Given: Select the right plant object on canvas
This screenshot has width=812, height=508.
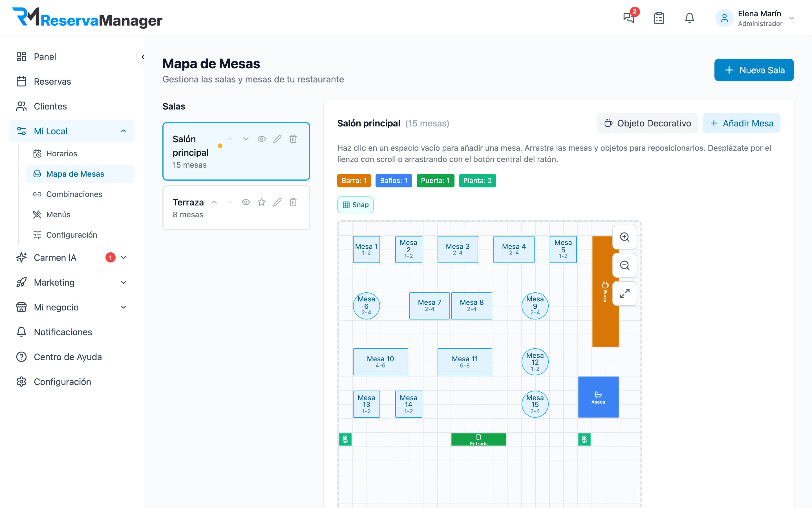Looking at the screenshot, I should [x=584, y=439].
